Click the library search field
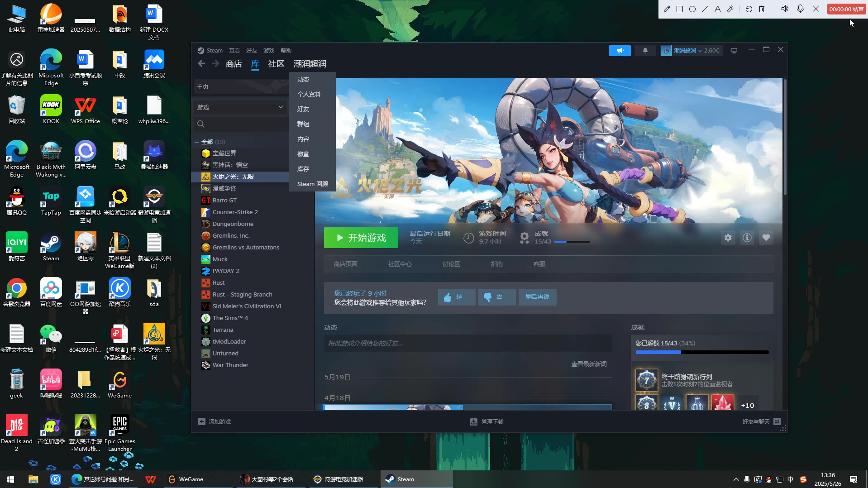868x488 pixels. pyautogui.click(x=242, y=124)
